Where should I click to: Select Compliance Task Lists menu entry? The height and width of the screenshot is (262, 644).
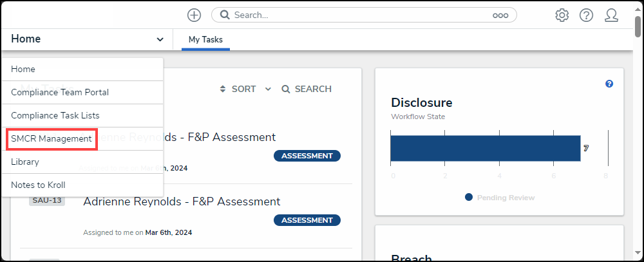click(x=55, y=115)
